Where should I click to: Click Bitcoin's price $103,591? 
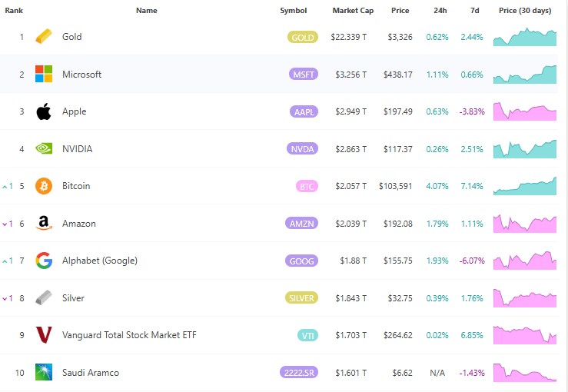coord(396,186)
